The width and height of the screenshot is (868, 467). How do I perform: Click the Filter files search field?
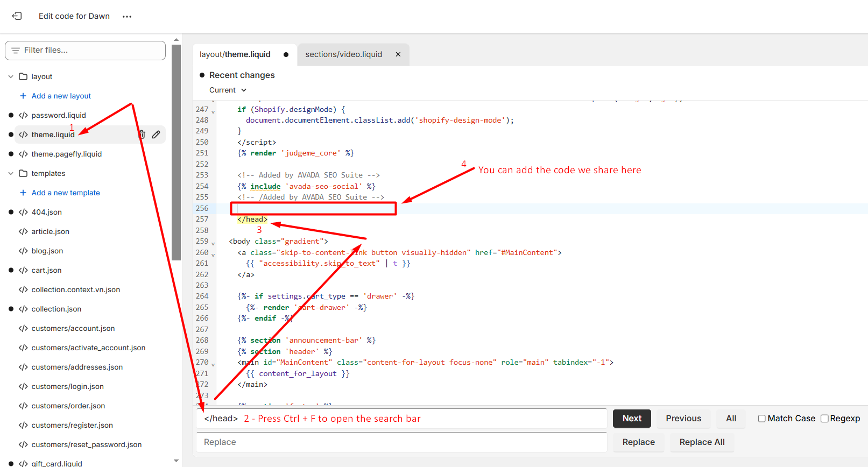point(85,50)
